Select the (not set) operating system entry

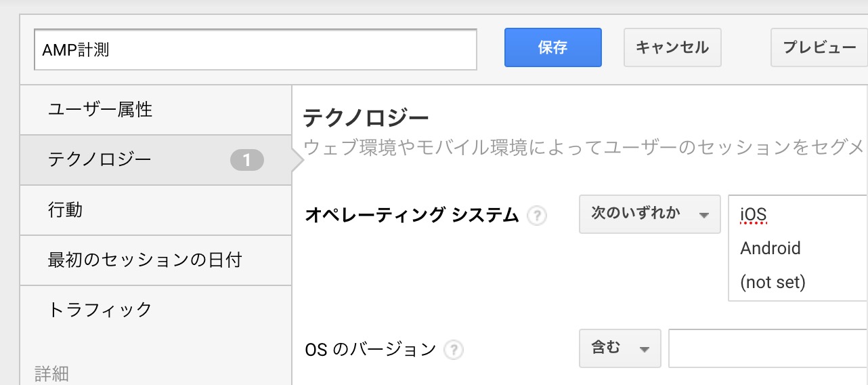pos(773,282)
